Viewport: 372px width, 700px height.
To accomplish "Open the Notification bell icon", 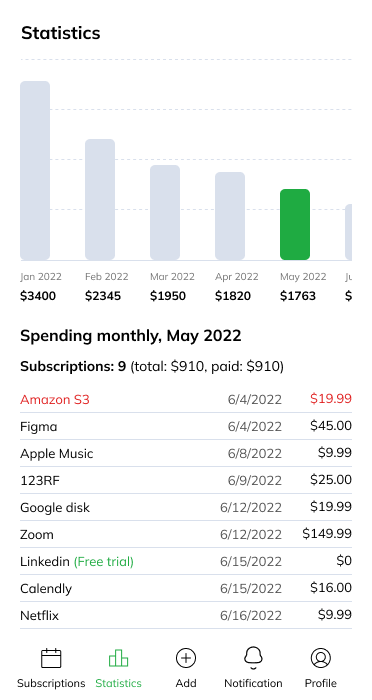I will (x=253, y=658).
